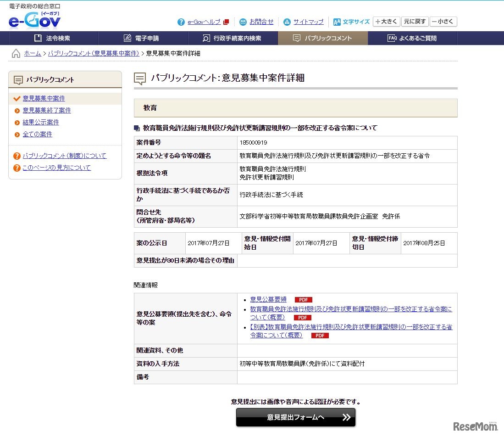Open the 法令検索 navigation tab
This screenshot has height=437, width=504.
coord(53,38)
